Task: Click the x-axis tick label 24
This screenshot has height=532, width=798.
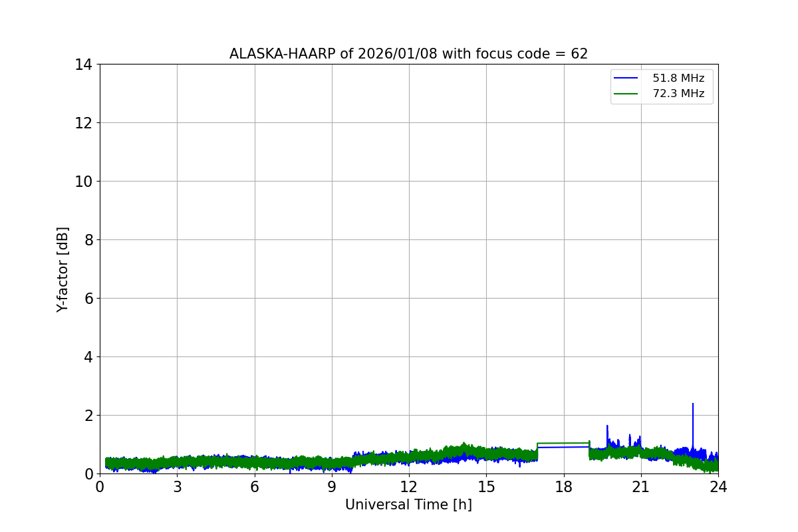Action: (718, 487)
